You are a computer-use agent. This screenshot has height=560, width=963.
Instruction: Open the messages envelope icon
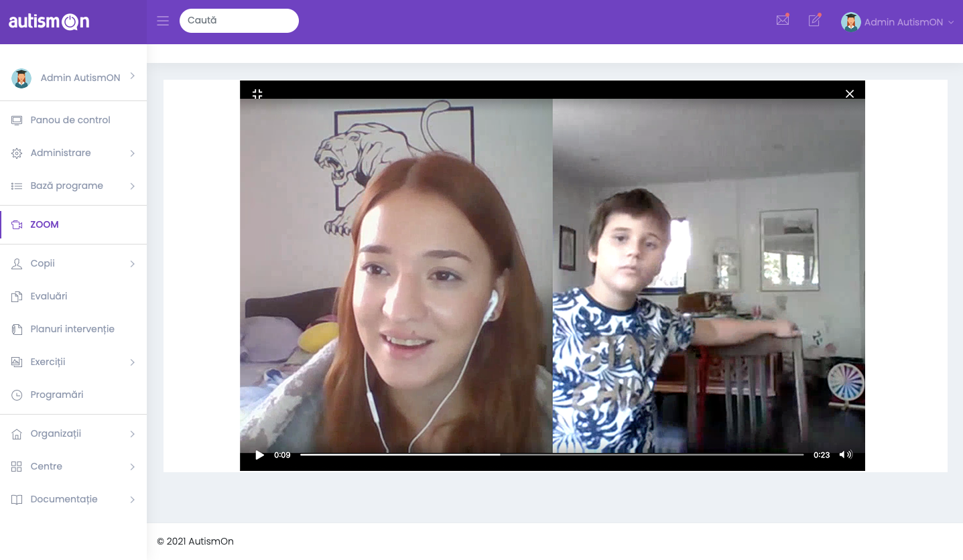(x=783, y=20)
